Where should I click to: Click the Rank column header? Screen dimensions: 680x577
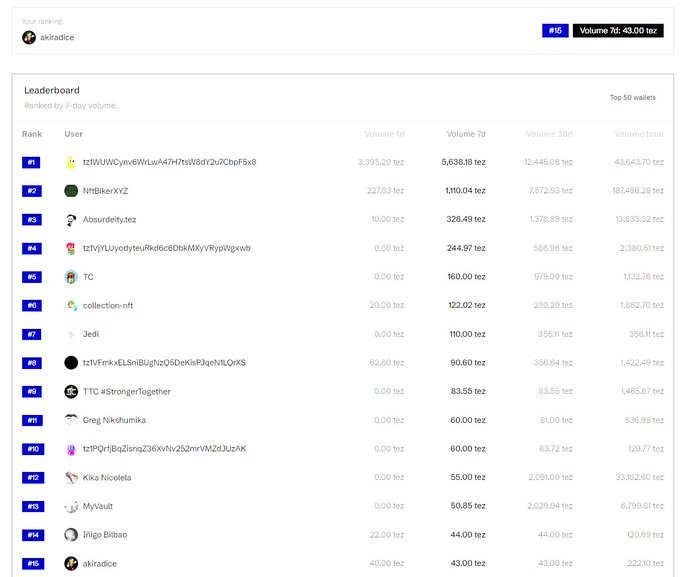pyautogui.click(x=32, y=134)
